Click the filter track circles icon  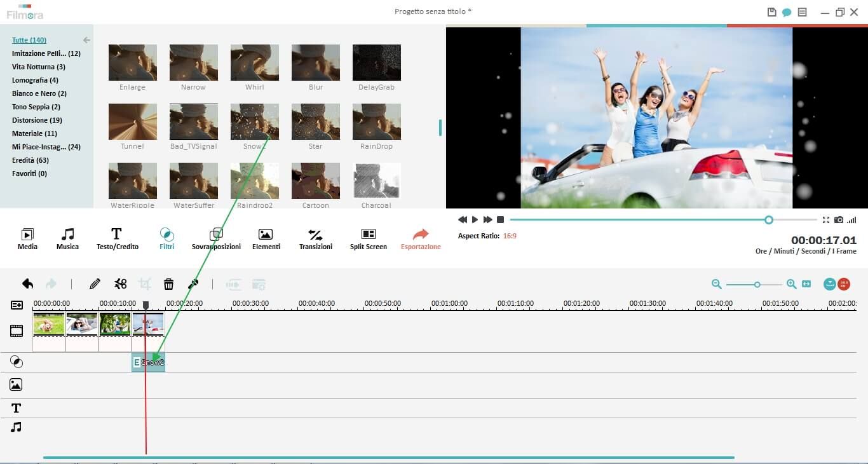pyautogui.click(x=17, y=362)
